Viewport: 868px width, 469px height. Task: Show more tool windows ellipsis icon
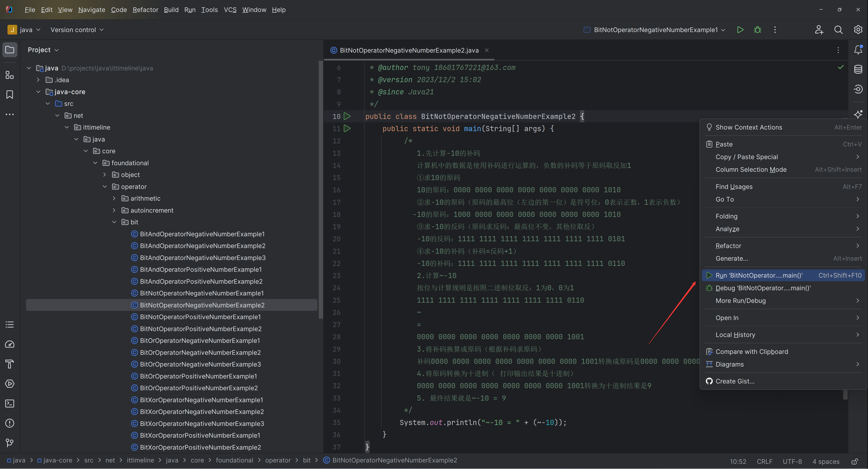(x=10, y=114)
